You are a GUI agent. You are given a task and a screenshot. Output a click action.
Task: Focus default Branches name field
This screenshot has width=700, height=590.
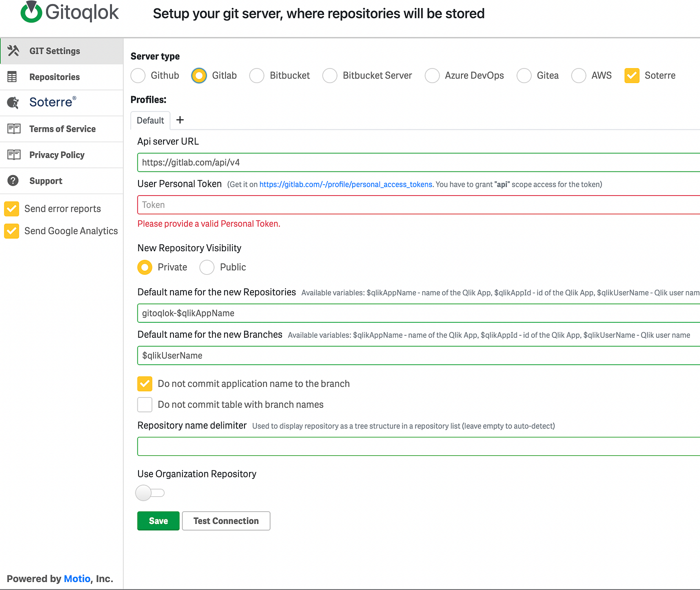(418, 356)
